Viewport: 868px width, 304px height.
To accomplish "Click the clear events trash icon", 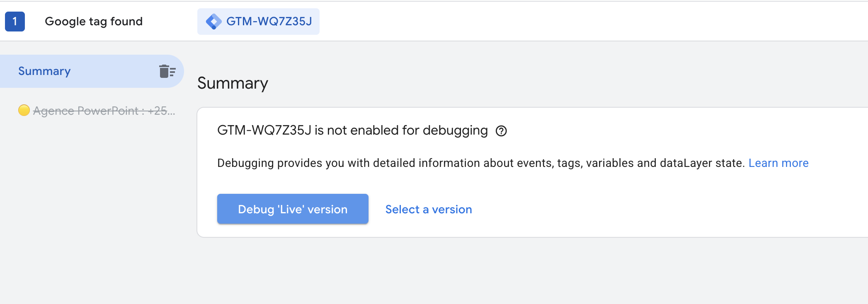I will coord(167,71).
